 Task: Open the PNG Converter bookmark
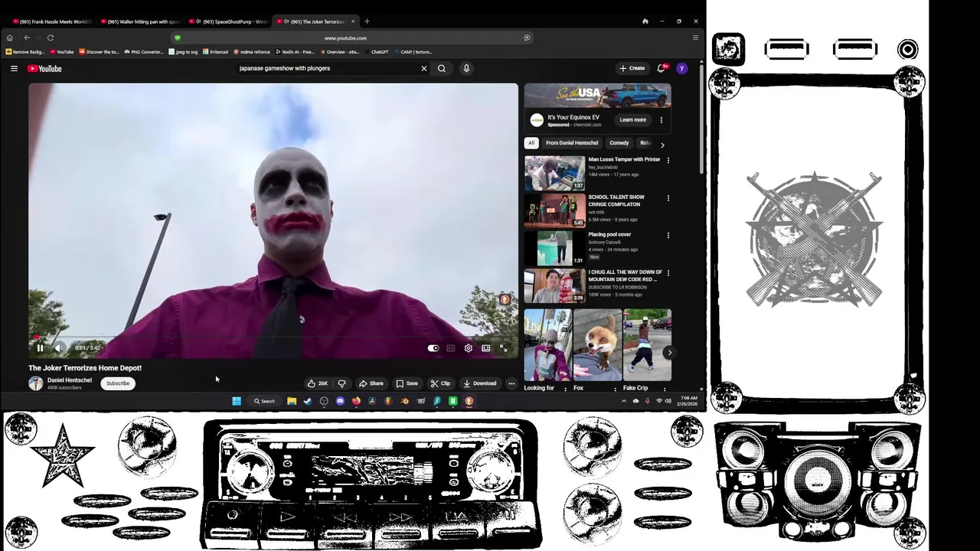[143, 52]
